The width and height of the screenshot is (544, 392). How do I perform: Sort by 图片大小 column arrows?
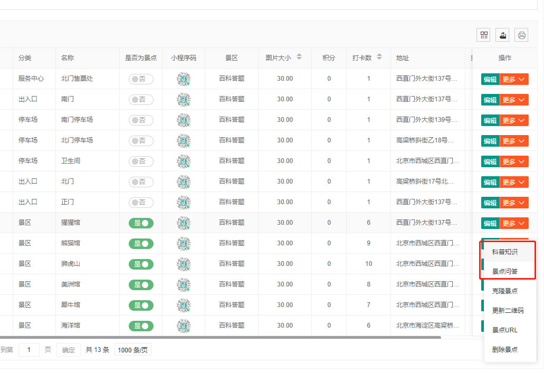tap(299, 57)
